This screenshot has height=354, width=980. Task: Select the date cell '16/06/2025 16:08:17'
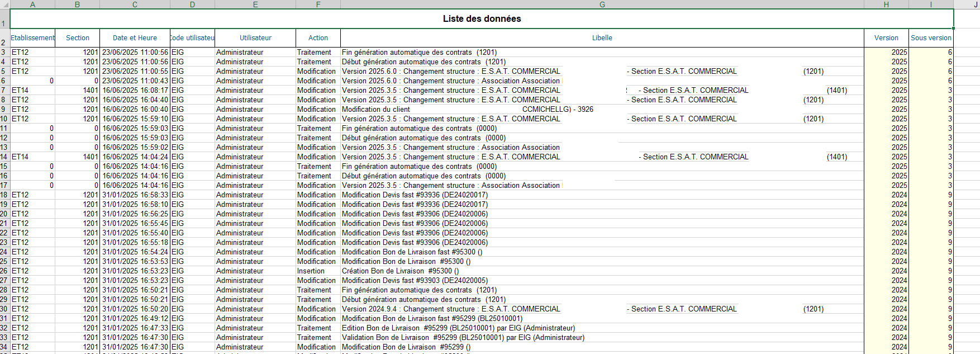point(135,91)
